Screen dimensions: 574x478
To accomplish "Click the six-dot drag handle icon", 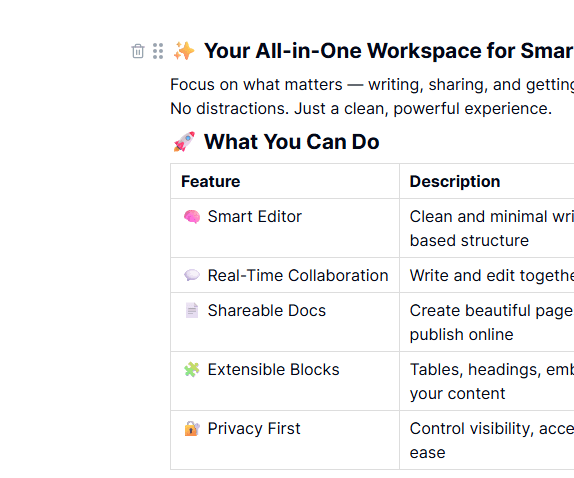I will click(158, 51).
